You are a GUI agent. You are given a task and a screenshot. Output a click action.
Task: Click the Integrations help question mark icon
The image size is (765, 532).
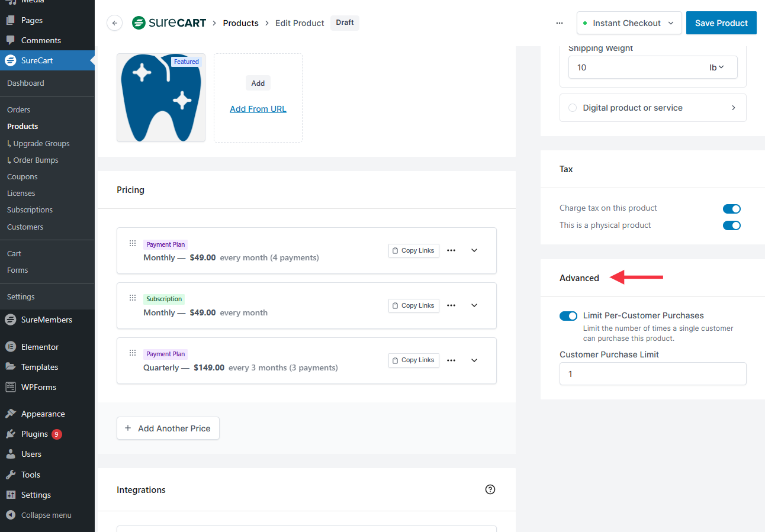490,489
